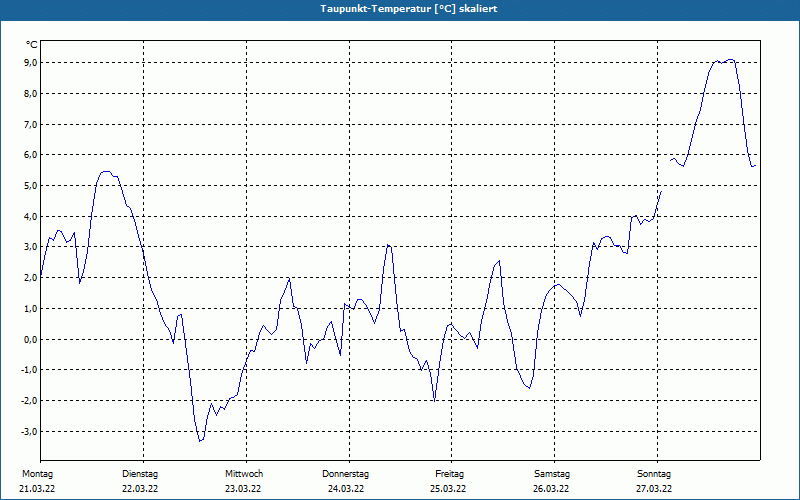
Task: Click the date 24.03.22
Action: point(346,489)
